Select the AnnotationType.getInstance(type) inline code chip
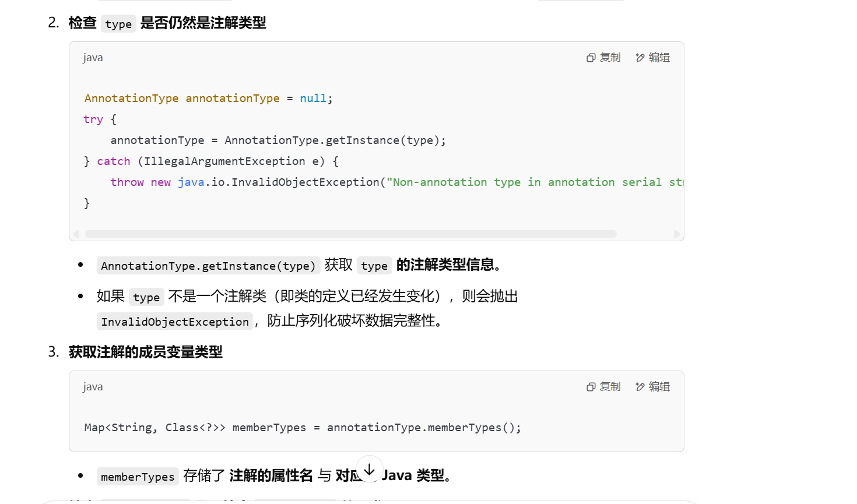The width and height of the screenshot is (857, 504). 208,266
